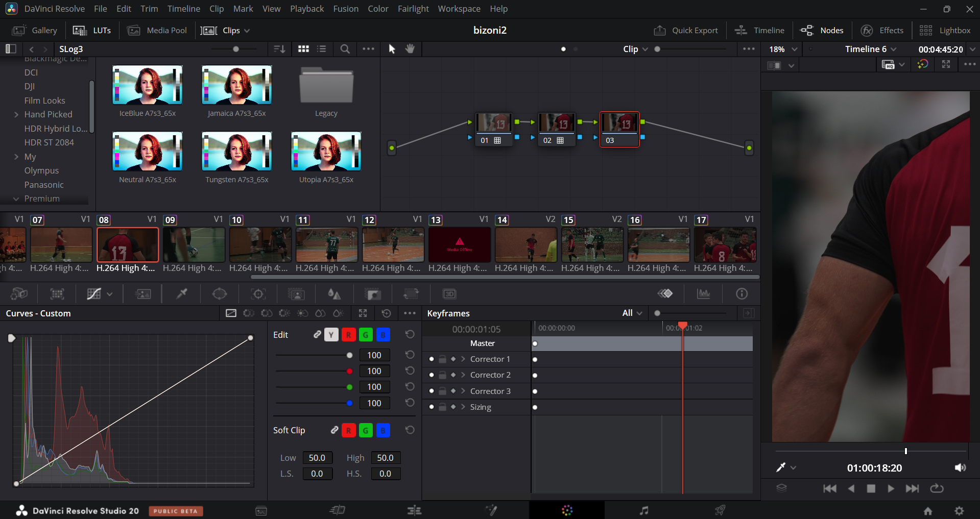Toggle the red channel in Edit row
The image size is (980, 519).
(349, 335)
